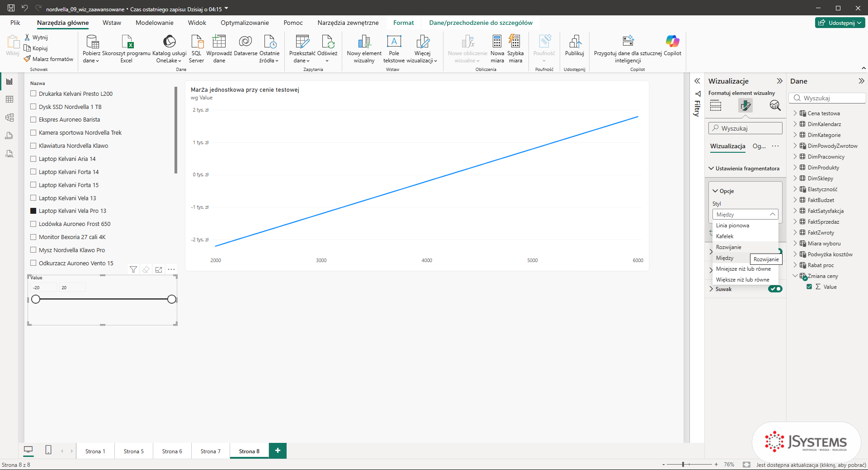Expand the Suwak section

pos(711,289)
